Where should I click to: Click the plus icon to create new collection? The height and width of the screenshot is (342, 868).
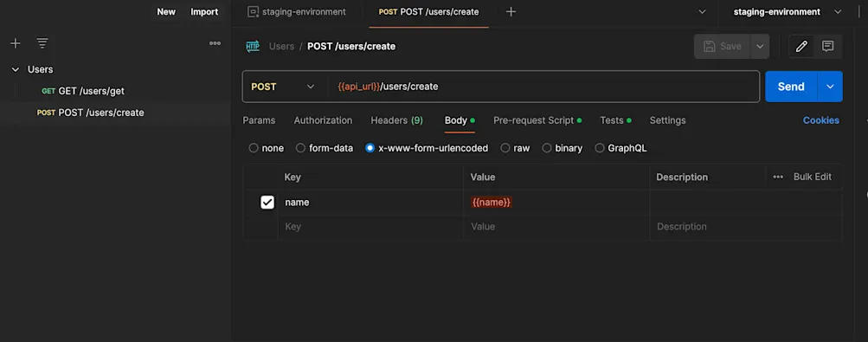click(16, 43)
